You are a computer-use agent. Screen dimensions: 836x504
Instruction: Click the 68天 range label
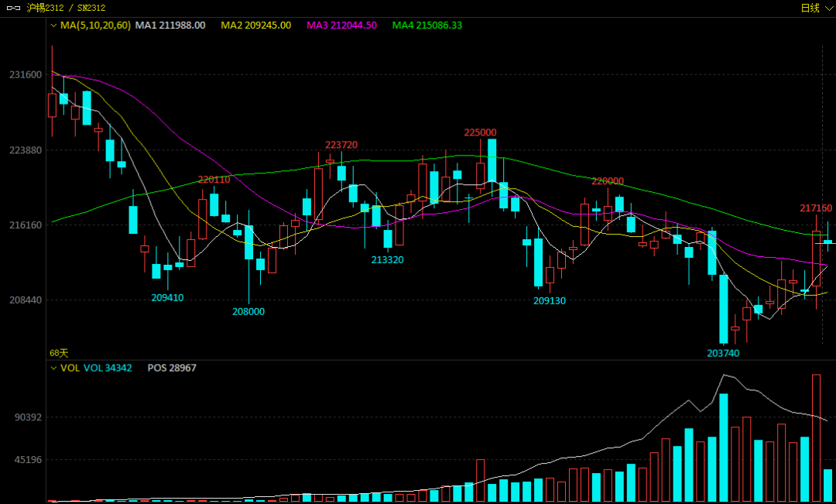[x=59, y=353]
